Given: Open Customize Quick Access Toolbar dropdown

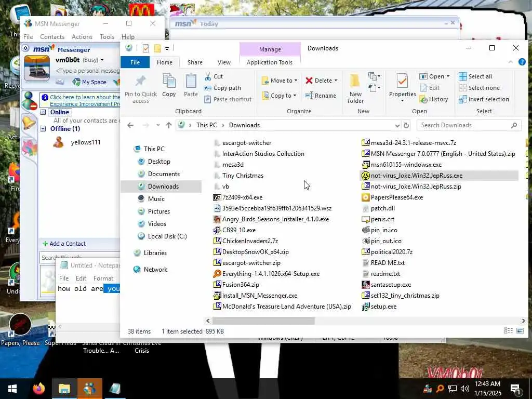Looking at the screenshot, I should point(167,48).
